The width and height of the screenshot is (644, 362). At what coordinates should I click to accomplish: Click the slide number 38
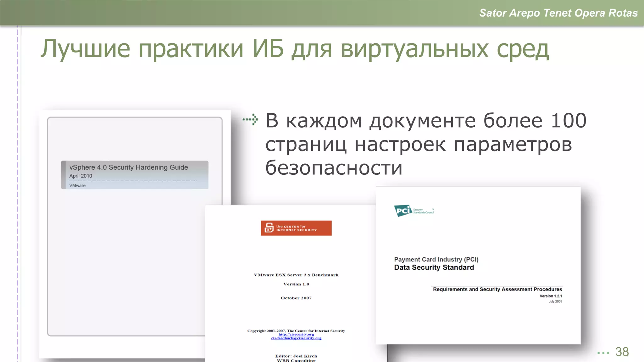622,352
